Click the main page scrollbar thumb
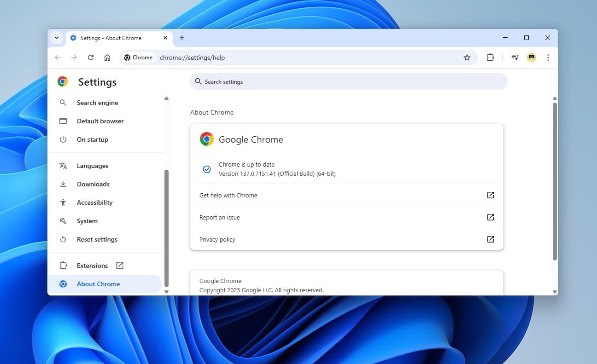 555,181
